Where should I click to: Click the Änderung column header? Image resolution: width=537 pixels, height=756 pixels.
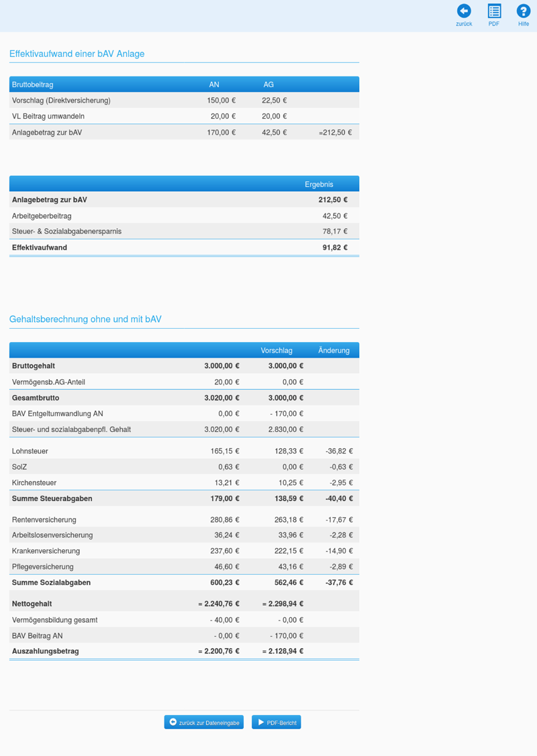(334, 351)
